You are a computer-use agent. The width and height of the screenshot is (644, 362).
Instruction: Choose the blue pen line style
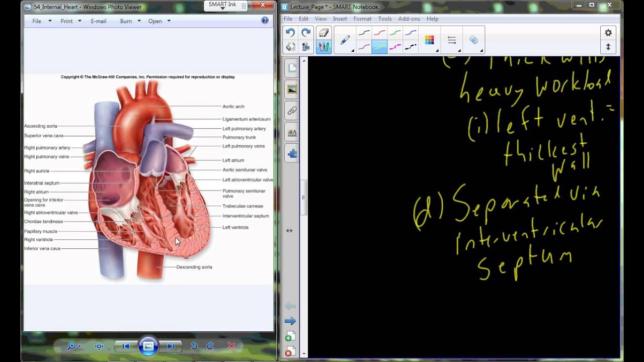pos(411,33)
